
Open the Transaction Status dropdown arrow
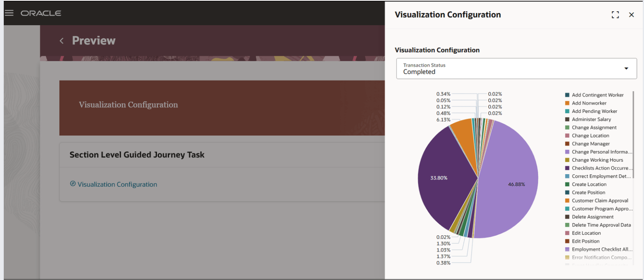click(x=626, y=69)
